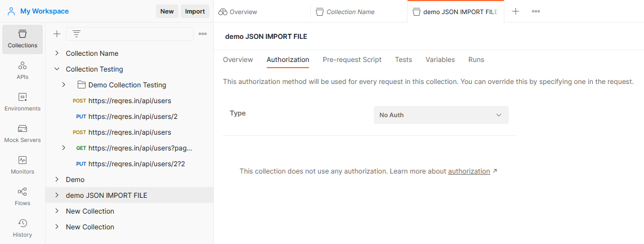Click the plus icon to create a collection
Image resolution: width=644 pixels, height=244 pixels.
coord(57,34)
